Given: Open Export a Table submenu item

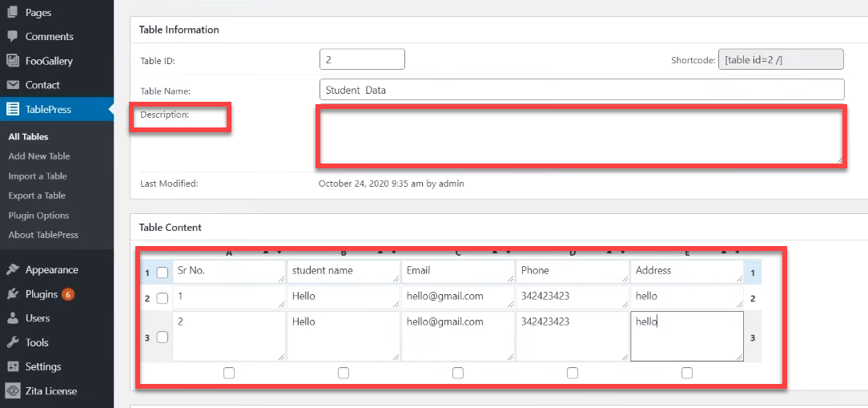Looking at the screenshot, I should point(37,196).
